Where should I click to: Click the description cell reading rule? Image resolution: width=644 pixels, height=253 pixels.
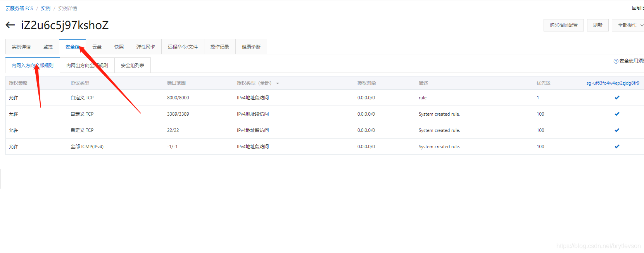click(x=423, y=98)
